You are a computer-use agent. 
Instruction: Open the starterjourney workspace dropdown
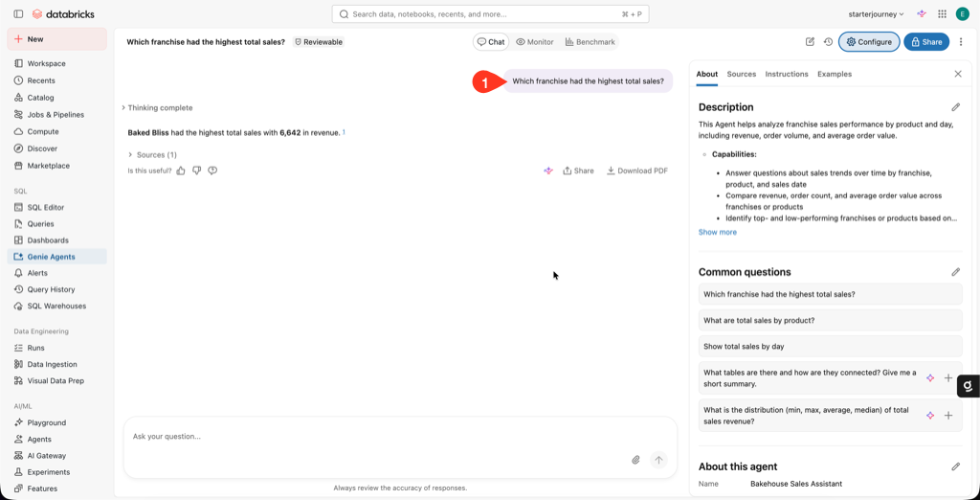(x=877, y=13)
